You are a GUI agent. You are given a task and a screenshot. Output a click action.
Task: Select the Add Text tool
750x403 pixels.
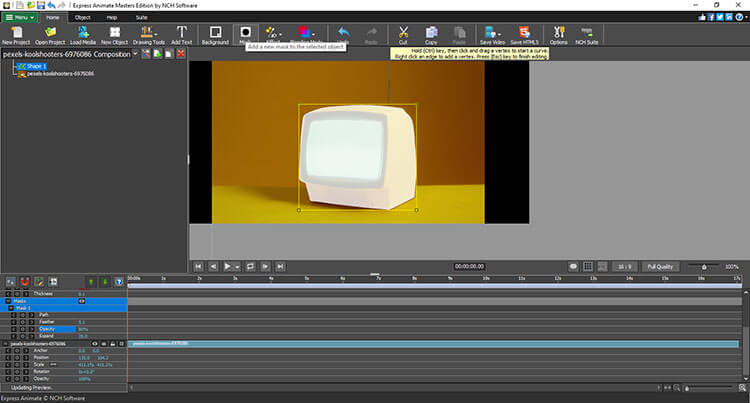point(181,35)
